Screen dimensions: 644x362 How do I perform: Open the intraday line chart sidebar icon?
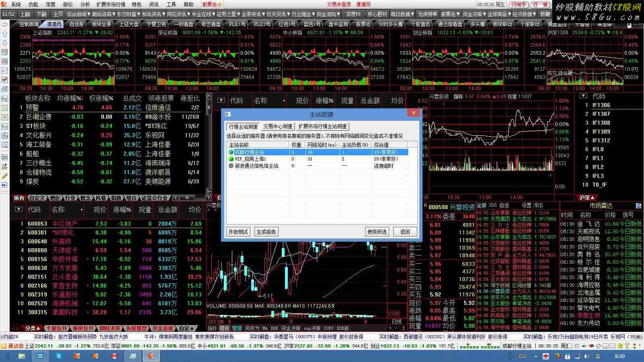(5, 71)
